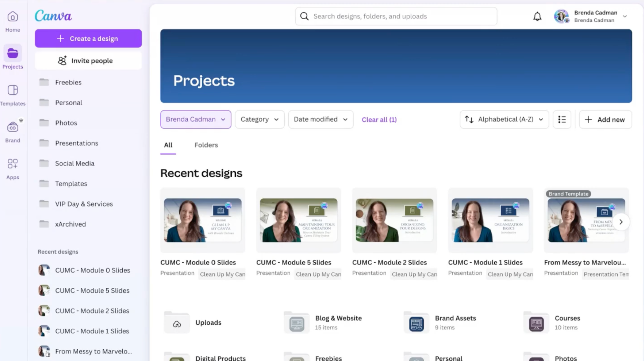Switch to the Folders tab

pyautogui.click(x=206, y=145)
